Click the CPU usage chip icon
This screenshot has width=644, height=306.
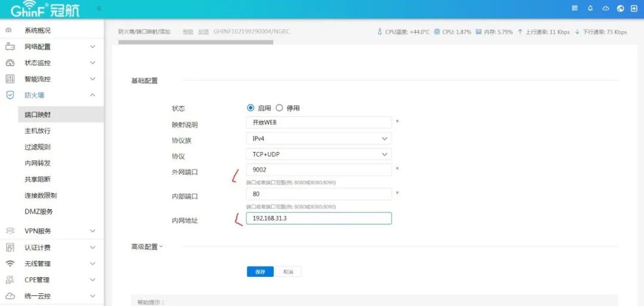[x=437, y=32]
